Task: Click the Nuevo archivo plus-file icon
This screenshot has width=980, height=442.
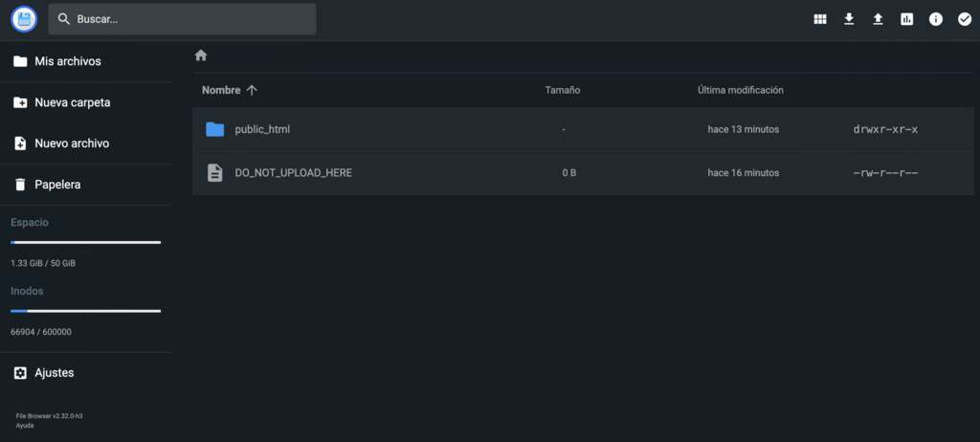Action: pos(20,144)
